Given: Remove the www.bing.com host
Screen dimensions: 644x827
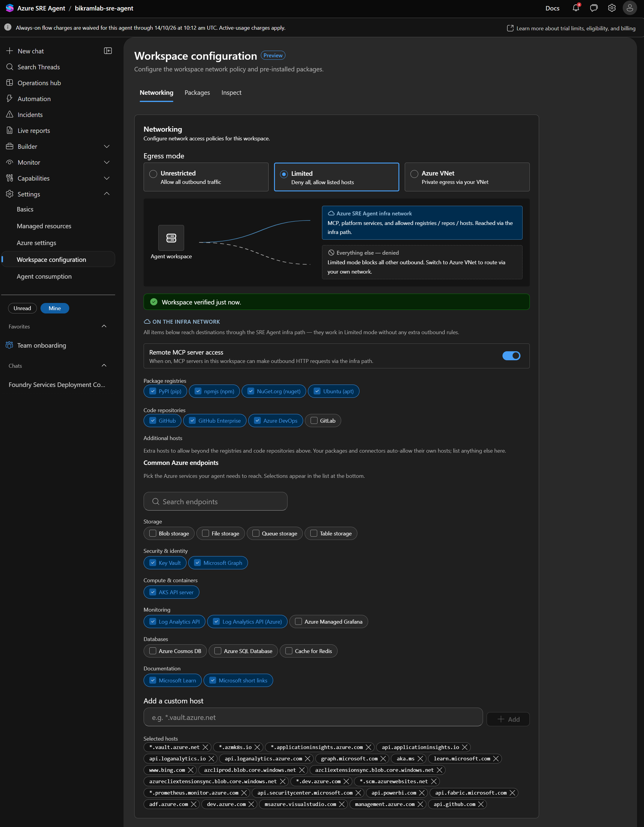Looking at the screenshot, I should [x=191, y=770].
